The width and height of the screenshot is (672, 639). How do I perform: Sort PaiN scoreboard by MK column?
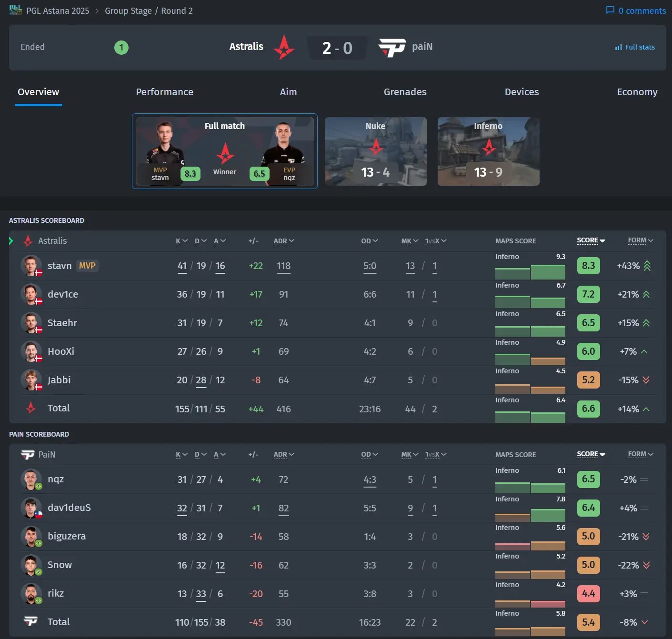point(410,455)
